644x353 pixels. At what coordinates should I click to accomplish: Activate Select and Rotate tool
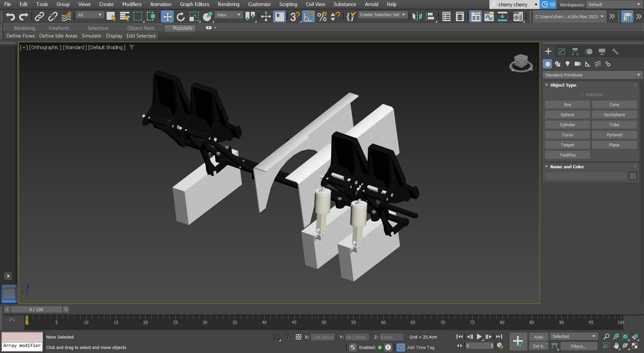point(181,16)
